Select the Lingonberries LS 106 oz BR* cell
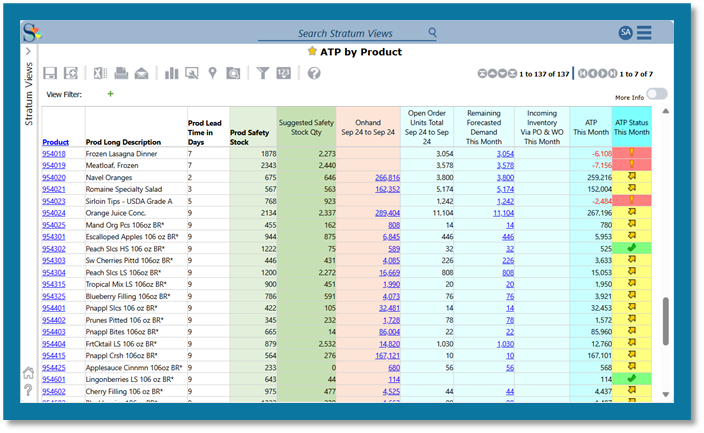 (x=136, y=380)
